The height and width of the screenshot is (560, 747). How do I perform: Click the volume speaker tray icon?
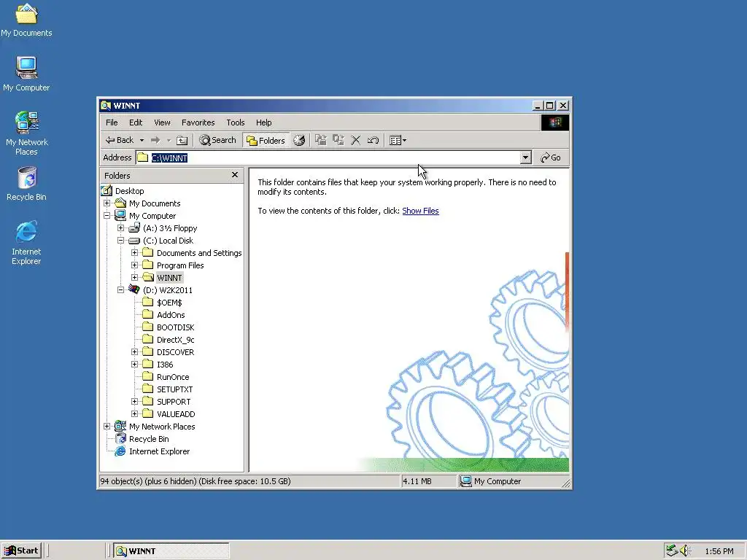click(685, 551)
